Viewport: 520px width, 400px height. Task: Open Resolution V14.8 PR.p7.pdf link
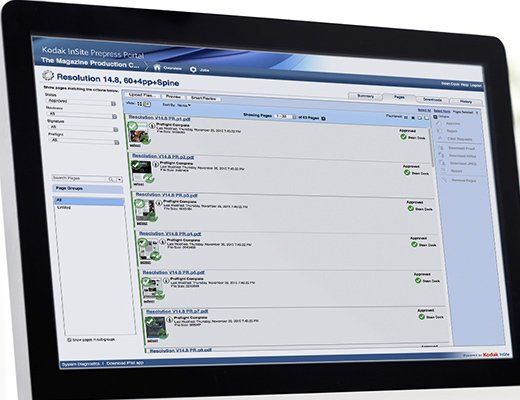[x=177, y=311]
